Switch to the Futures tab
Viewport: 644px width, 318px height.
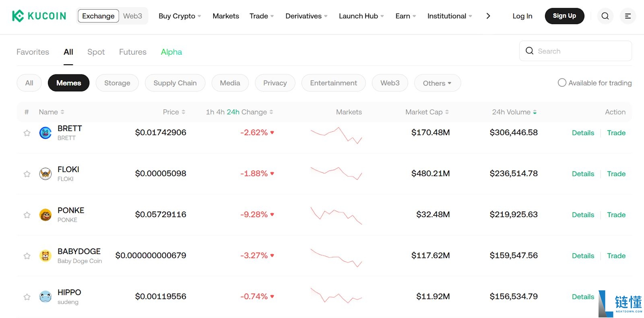pyautogui.click(x=133, y=52)
